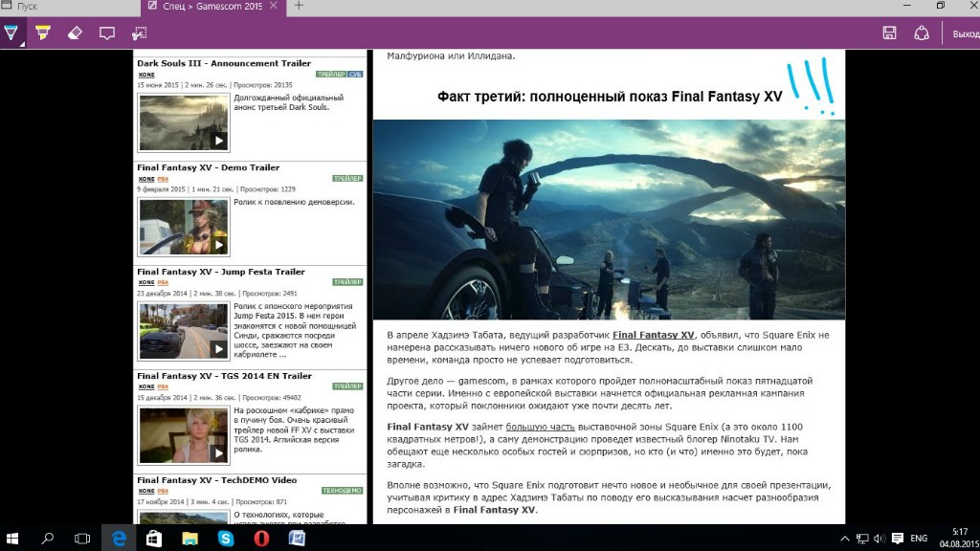980x551 pixels.
Task: Open Dark Souls III - Announcement Trailer title
Action: pyautogui.click(x=224, y=63)
